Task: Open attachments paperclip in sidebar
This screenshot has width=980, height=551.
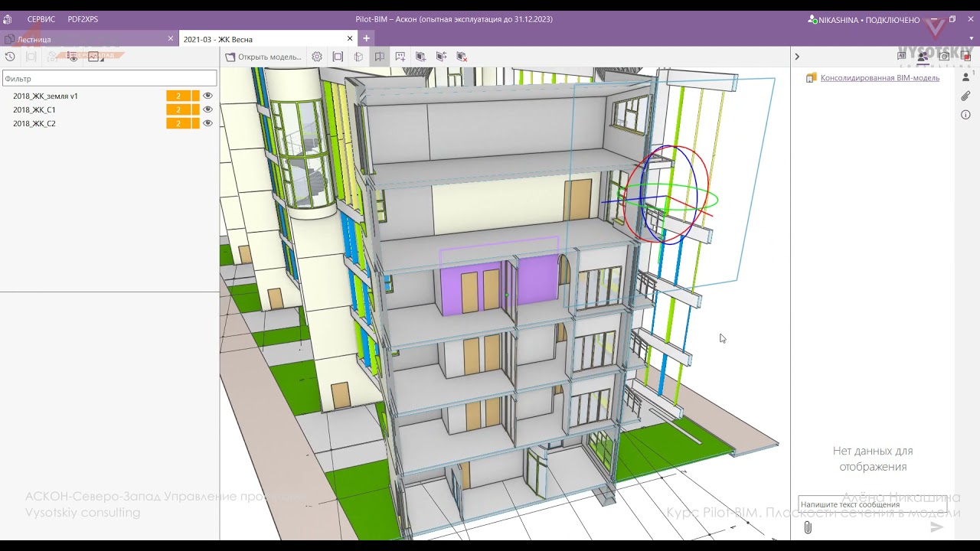Action: pos(965,96)
